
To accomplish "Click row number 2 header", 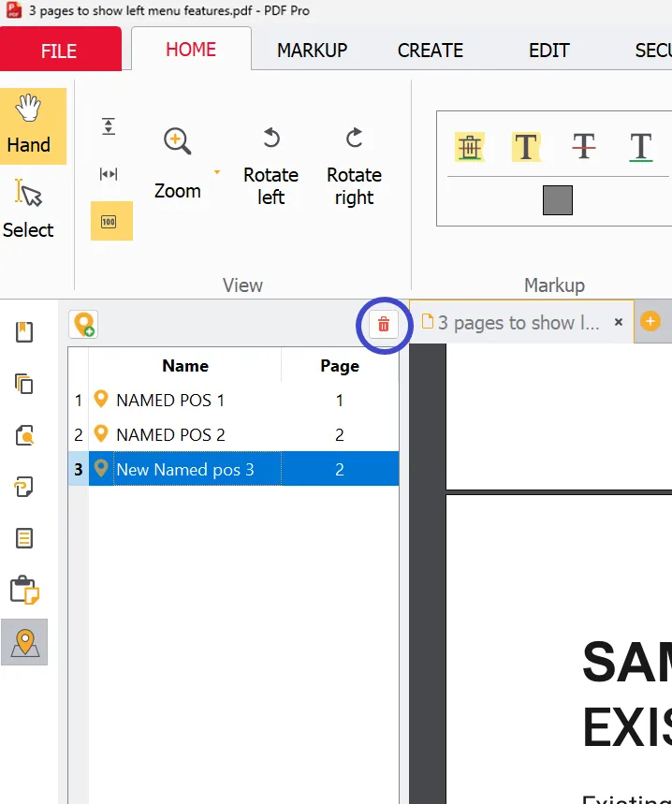I will coord(79,434).
